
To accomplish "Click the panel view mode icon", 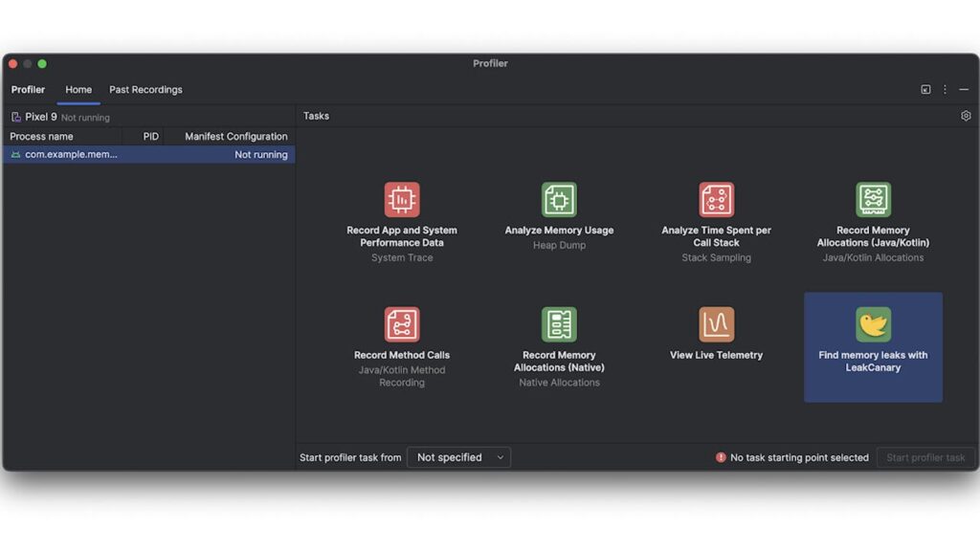I will (925, 90).
